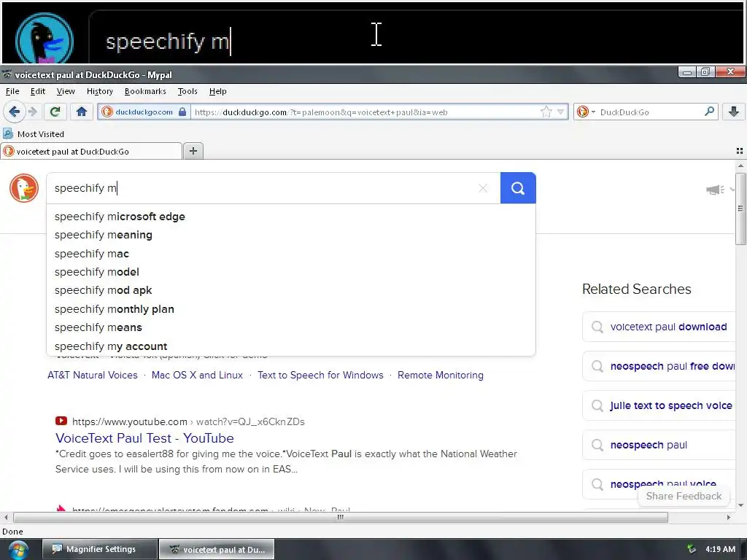Open the 'Remote Monitoring' link
The height and width of the screenshot is (560, 747).
pos(440,376)
